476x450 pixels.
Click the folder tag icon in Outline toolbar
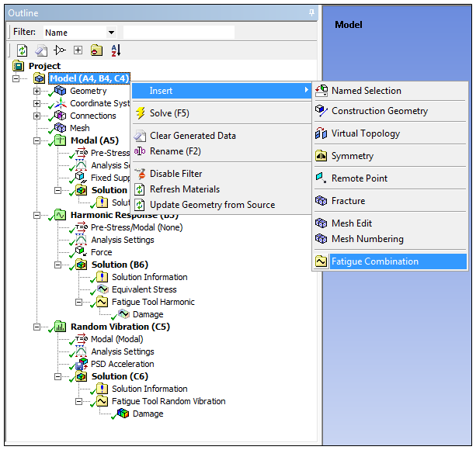click(96, 50)
